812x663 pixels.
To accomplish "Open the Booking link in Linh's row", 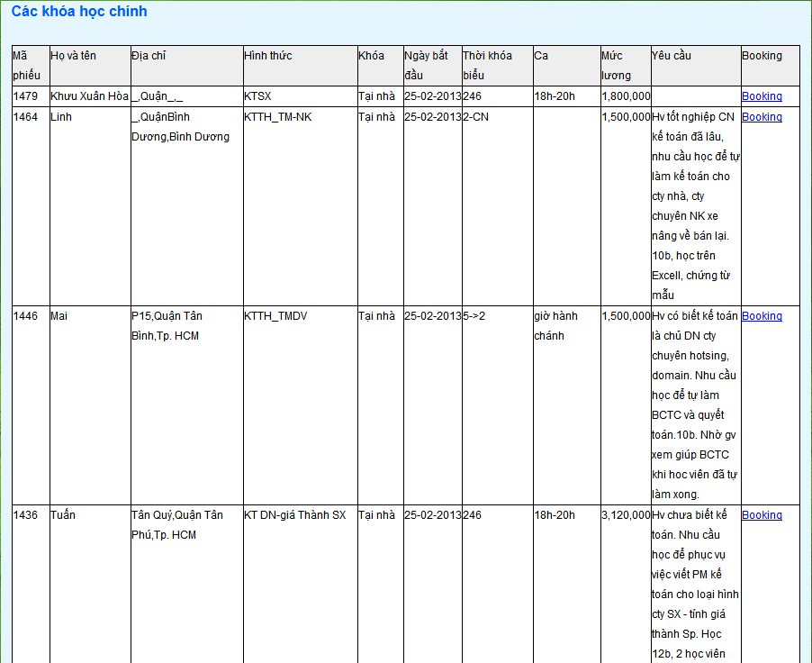I will click(x=762, y=117).
